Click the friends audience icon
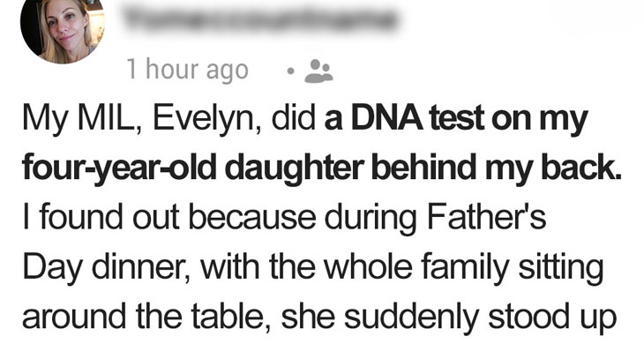The image size is (644, 344). (318, 71)
